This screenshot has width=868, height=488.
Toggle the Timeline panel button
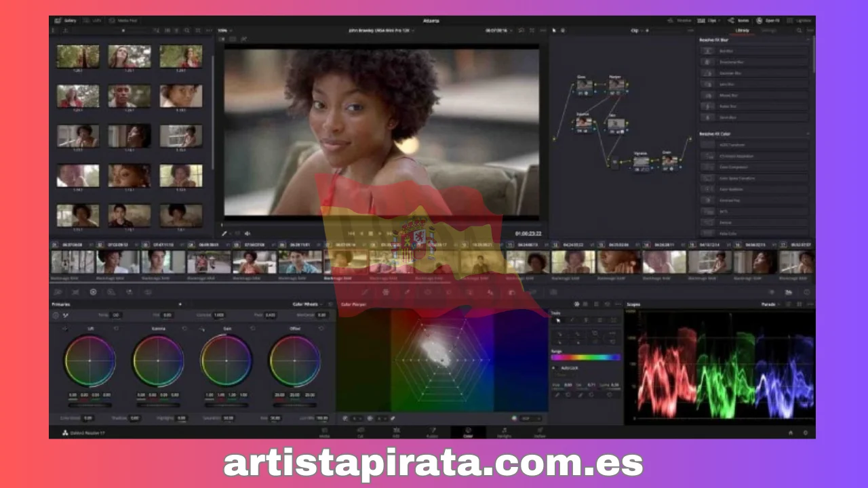pos(679,20)
